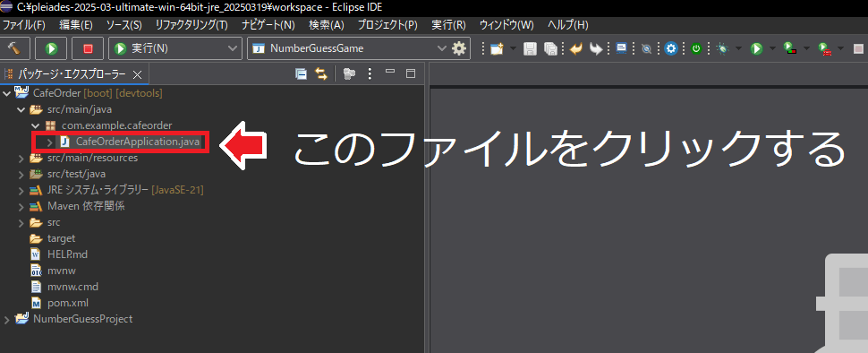Click the Run with red toolbox icon

[x=825, y=48]
